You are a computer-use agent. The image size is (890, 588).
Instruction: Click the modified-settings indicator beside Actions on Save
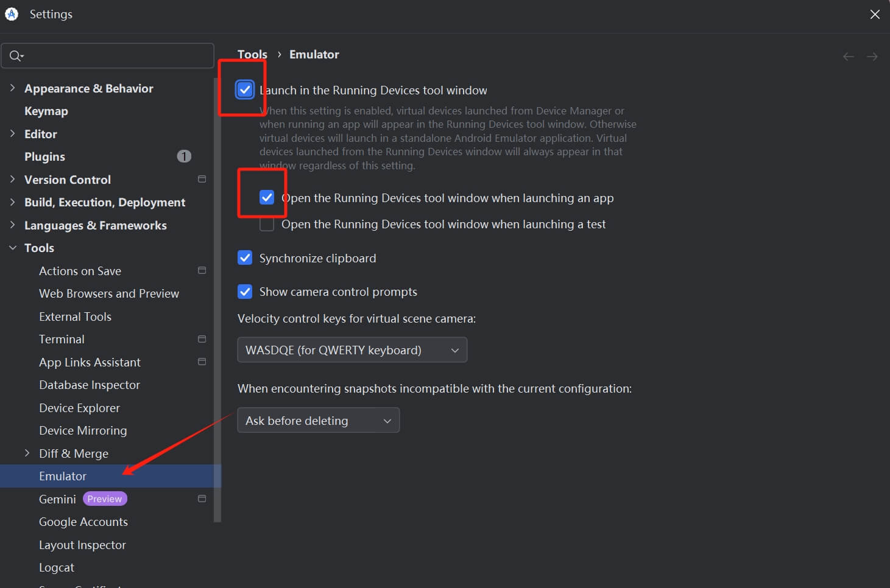(202, 270)
